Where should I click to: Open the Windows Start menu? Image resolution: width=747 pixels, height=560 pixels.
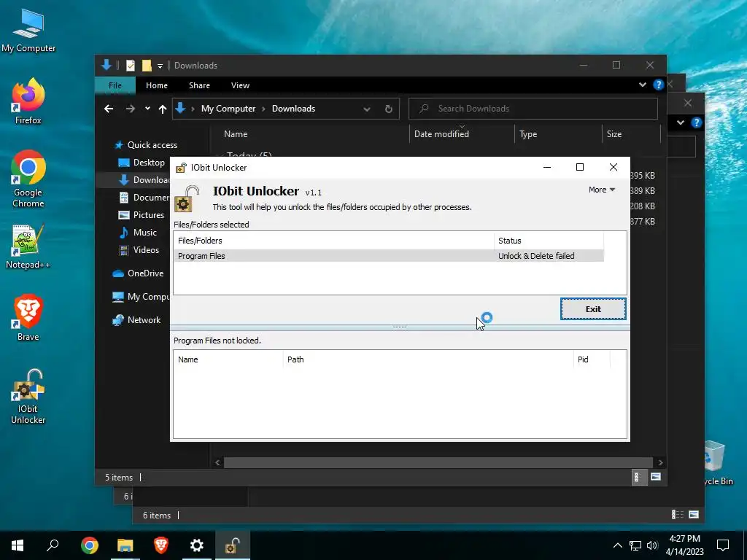point(18,545)
